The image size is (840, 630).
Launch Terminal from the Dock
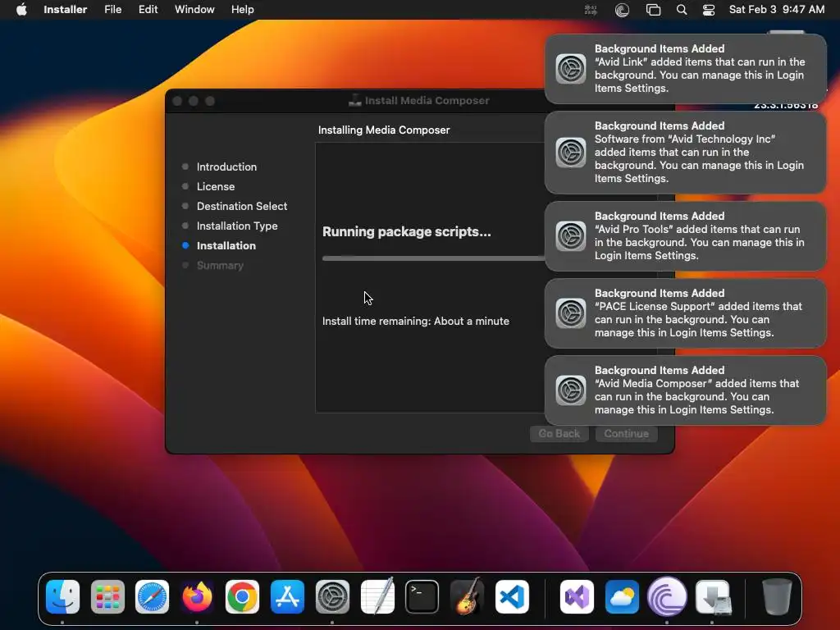[422, 596]
